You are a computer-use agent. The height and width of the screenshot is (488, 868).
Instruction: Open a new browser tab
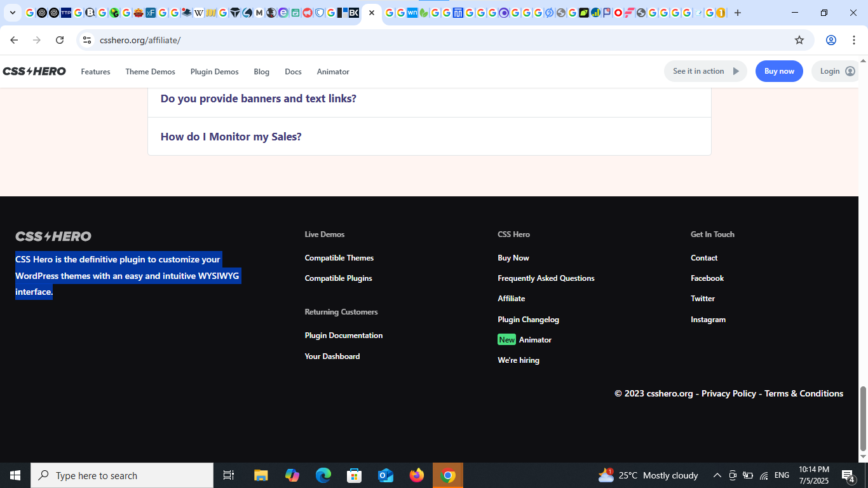(x=738, y=13)
